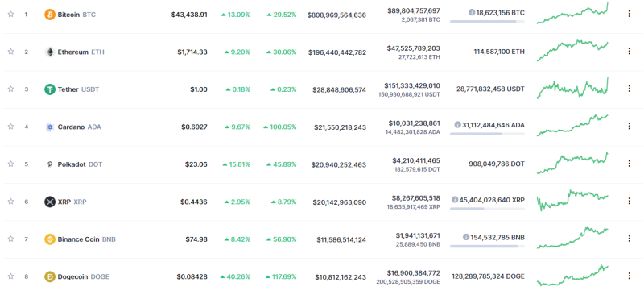Expand the three-dot menu for XRP row
This screenshot has height=295, width=644.
click(629, 201)
